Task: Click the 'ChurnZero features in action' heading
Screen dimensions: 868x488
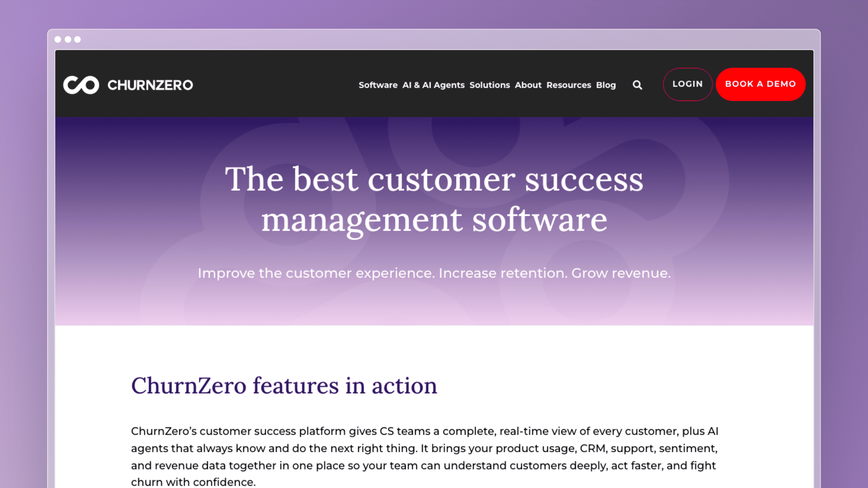Action: click(x=284, y=385)
